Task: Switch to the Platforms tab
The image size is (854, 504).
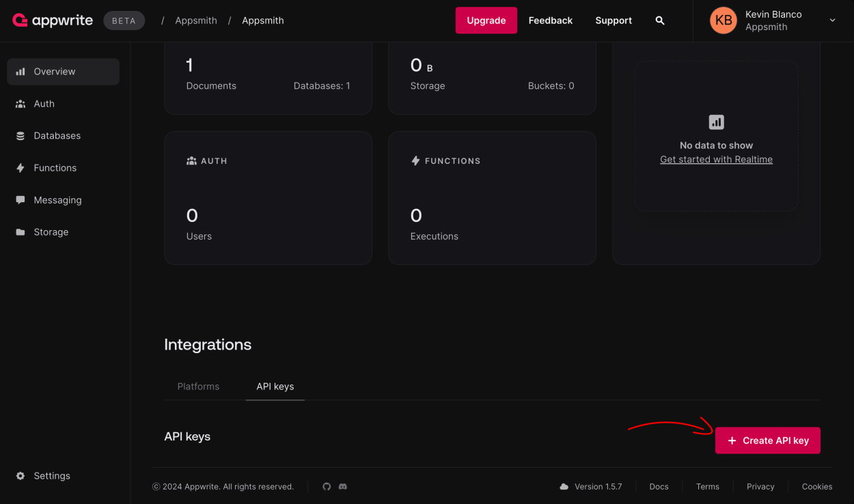Action: tap(198, 387)
